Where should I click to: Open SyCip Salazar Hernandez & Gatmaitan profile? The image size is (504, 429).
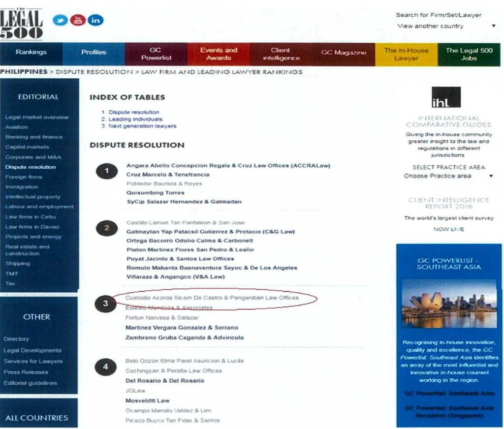pos(184,202)
